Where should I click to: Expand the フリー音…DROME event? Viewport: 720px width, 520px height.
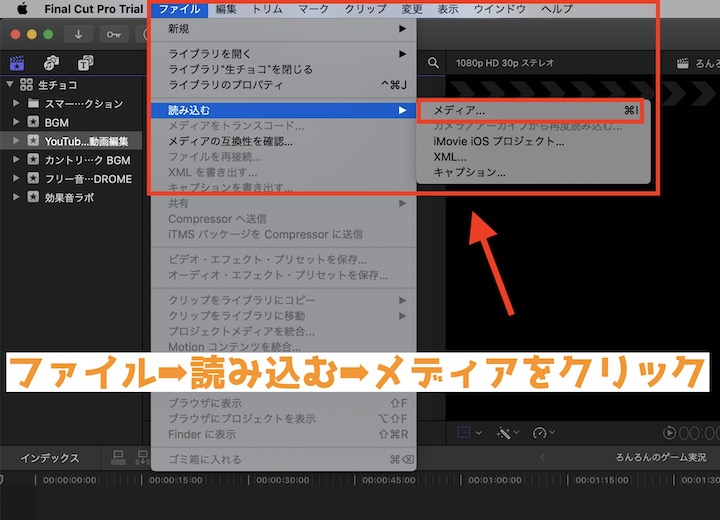[x=16, y=178]
